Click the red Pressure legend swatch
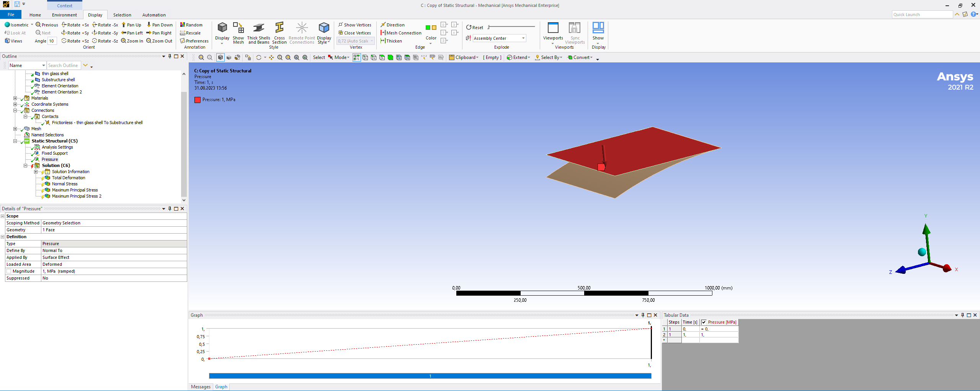 (198, 100)
